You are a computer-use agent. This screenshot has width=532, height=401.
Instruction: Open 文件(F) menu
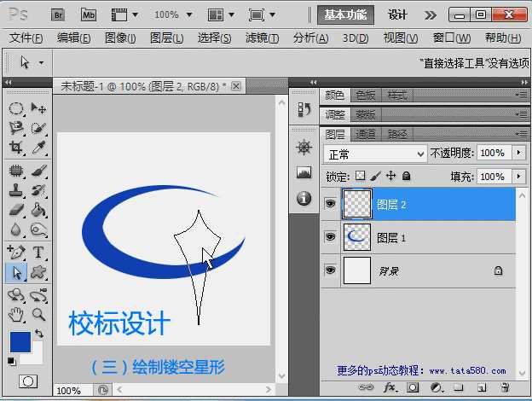click(26, 38)
